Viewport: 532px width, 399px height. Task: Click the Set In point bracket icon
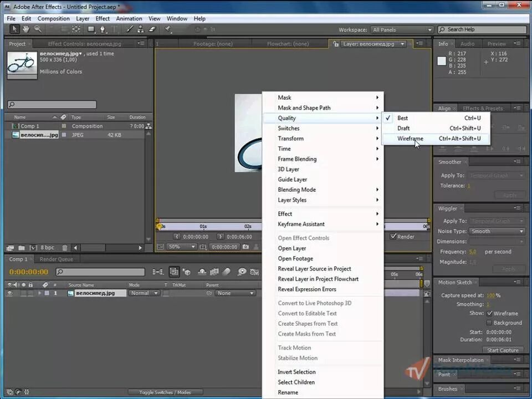pos(176,237)
